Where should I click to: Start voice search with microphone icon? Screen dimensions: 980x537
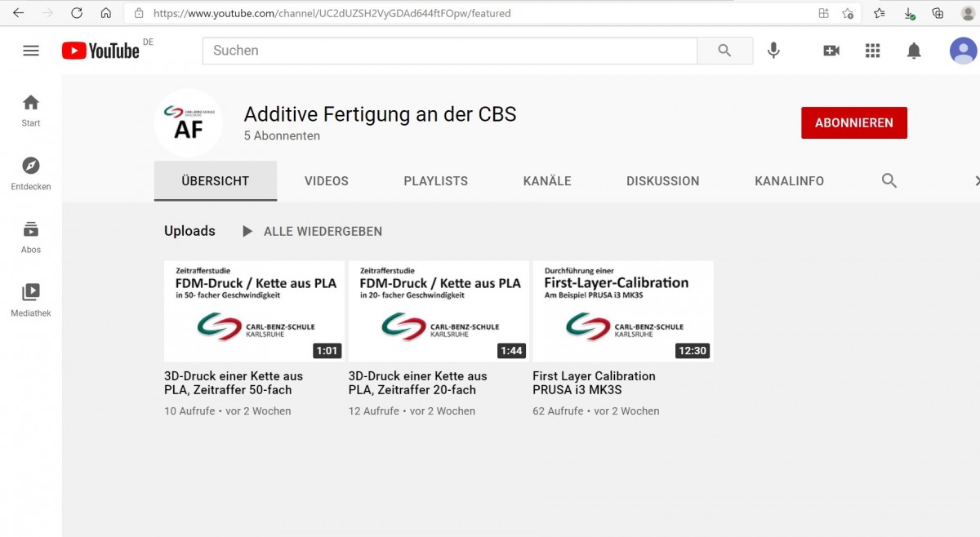pos(773,51)
